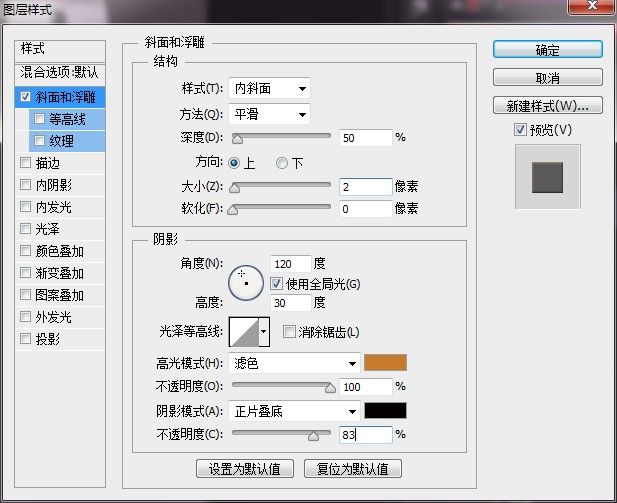
Task: Enable the 外发光 checkbox
Action: click(26, 316)
